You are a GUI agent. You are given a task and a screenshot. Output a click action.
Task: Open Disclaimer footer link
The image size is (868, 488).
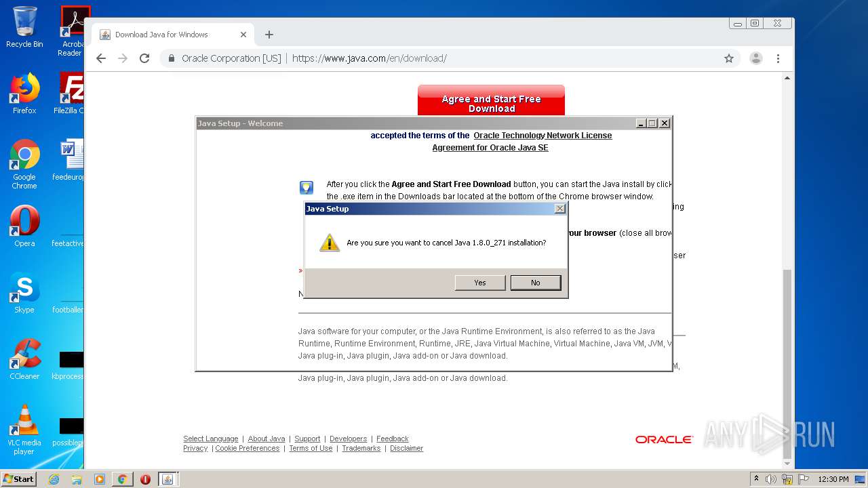tap(406, 448)
